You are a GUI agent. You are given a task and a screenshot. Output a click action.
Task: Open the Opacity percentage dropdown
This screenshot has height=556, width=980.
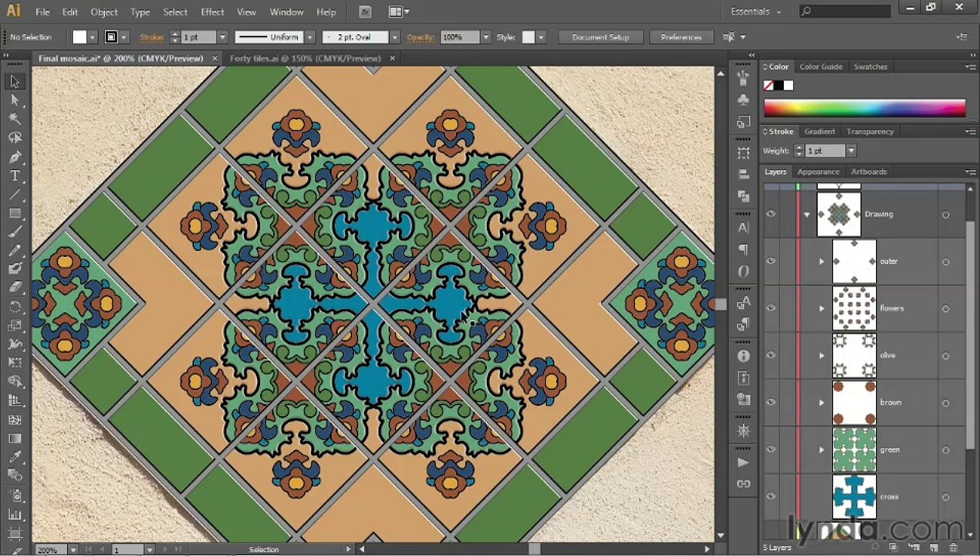click(485, 37)
